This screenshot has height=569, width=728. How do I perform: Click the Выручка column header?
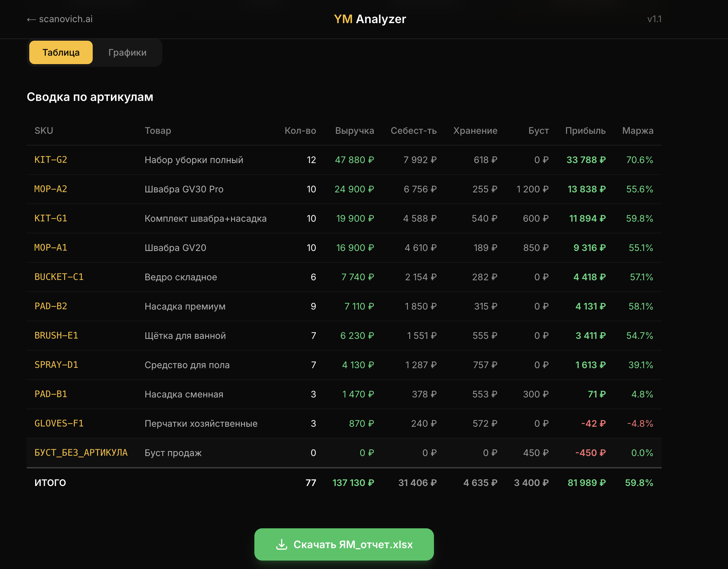(x=355, y=131)
